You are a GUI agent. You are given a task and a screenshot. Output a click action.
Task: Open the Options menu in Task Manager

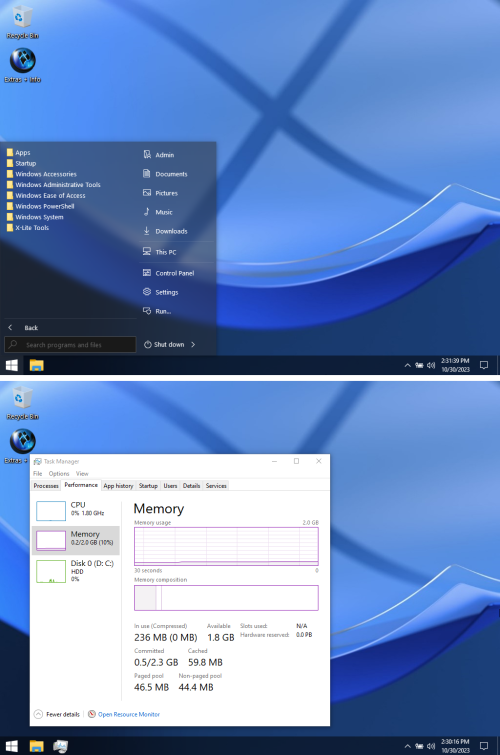click(59, 474)
